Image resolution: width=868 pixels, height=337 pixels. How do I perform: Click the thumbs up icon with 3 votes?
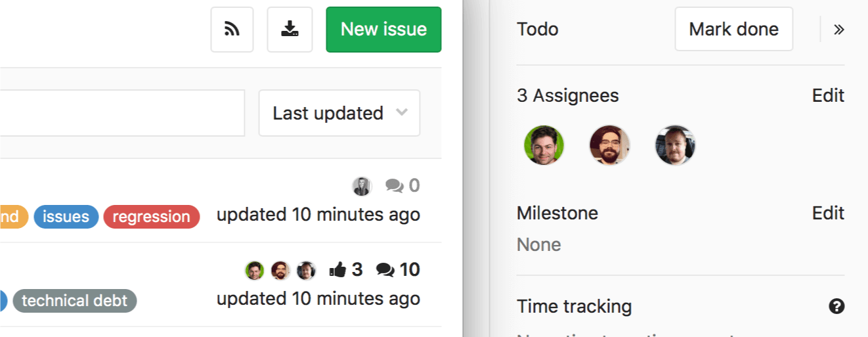tap(337, 269)
